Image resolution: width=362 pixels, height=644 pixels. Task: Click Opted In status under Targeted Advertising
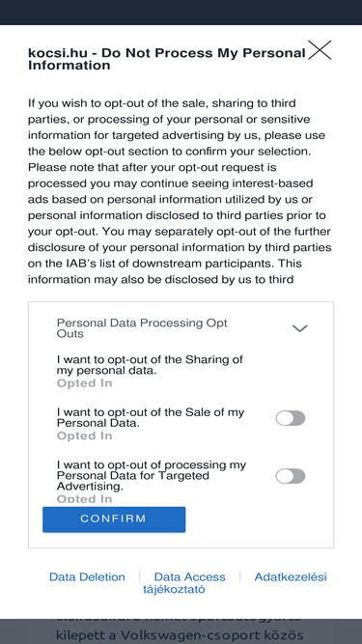click(x=84, y=499)
